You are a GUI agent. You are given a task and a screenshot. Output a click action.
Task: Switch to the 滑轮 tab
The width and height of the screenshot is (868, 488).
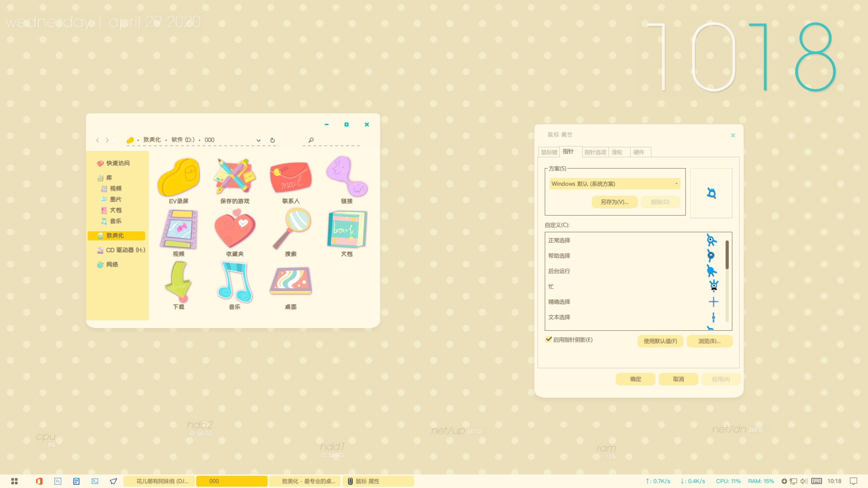click(617, 152)
